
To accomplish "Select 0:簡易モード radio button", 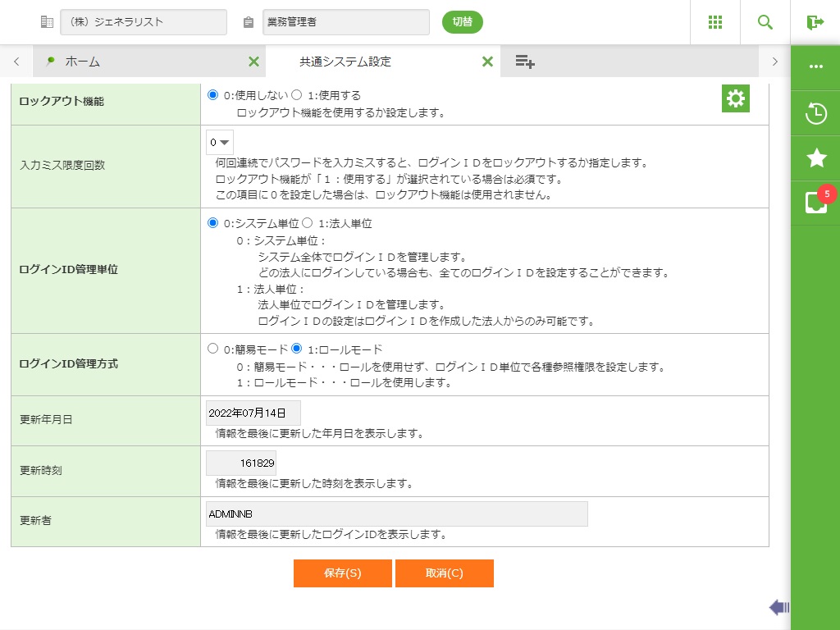I will coord(213,349).
